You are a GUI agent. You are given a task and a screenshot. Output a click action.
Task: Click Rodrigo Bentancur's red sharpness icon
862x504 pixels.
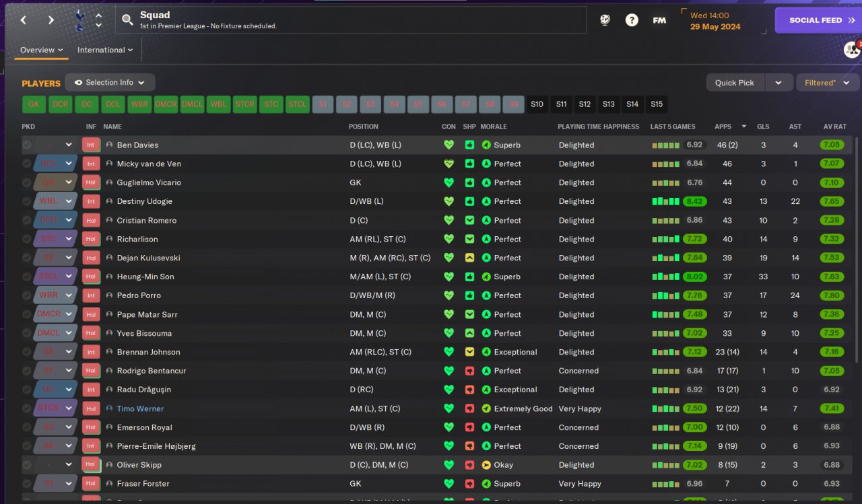[469, 371]
